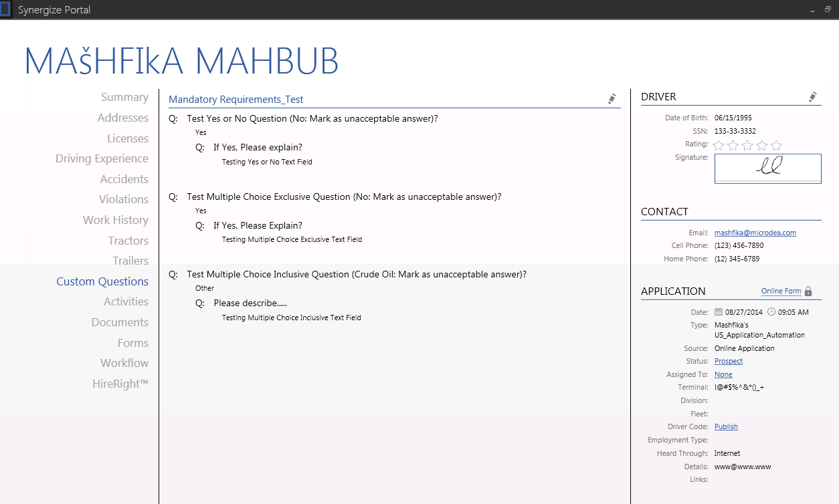Viewport: 839px width, 504px height.
Task: Open the Summary section
Action: tap(124, 98)
